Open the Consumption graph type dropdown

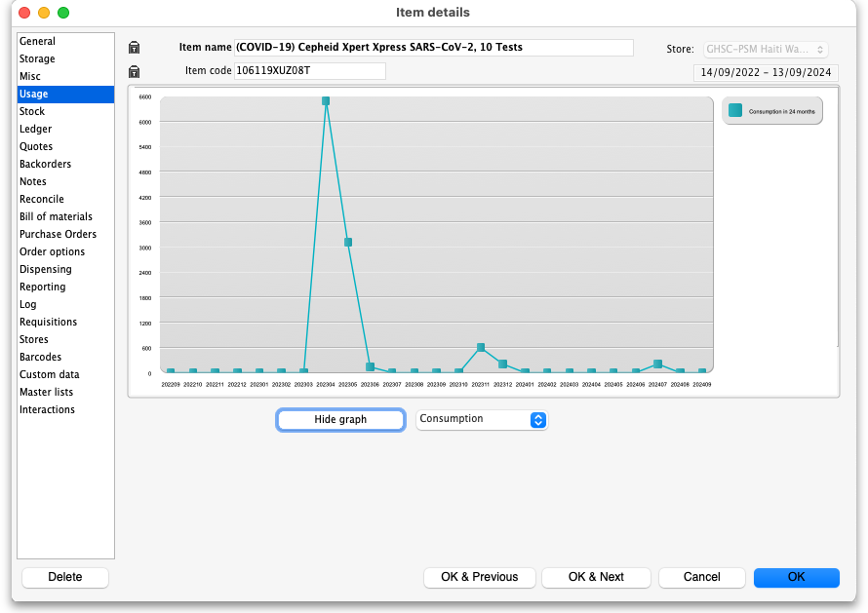coord(482,419)
